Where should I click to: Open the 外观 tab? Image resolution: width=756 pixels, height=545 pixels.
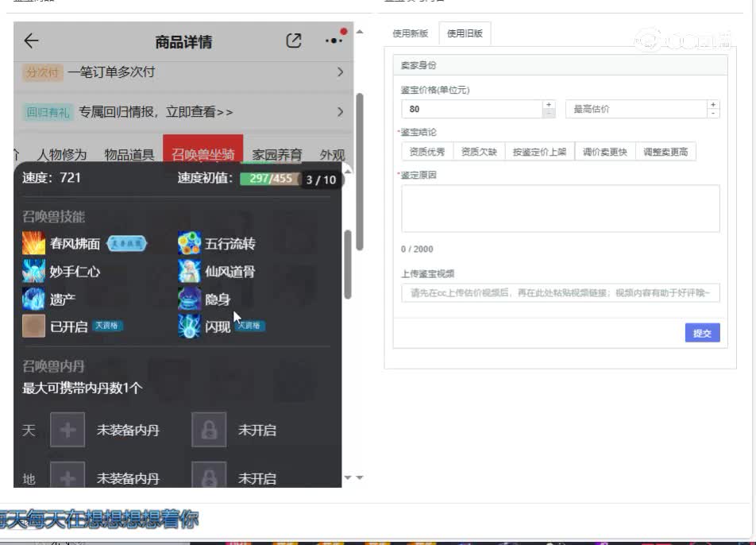332,154
